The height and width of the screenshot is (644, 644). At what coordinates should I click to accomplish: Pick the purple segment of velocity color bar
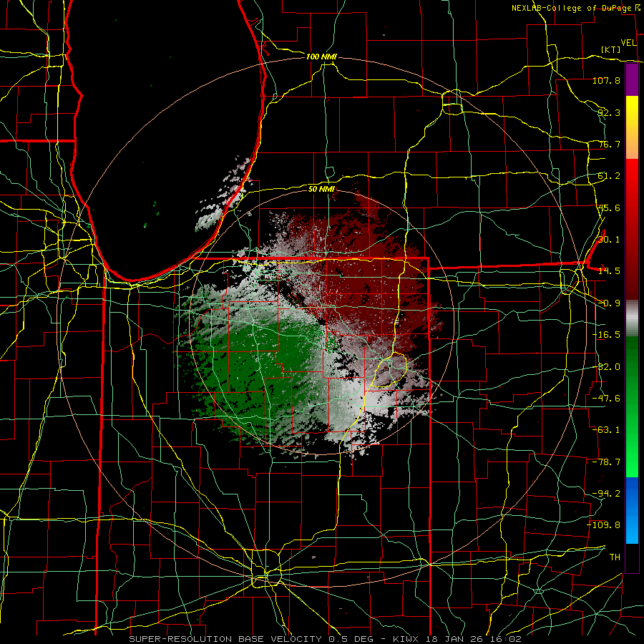[x=632, y=80]
